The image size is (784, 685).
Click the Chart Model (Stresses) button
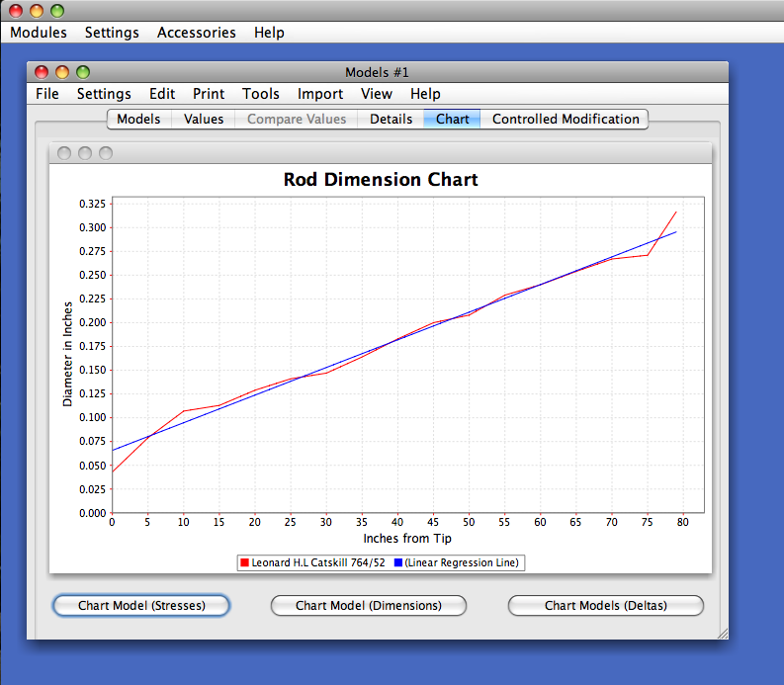tap(141, 606)
